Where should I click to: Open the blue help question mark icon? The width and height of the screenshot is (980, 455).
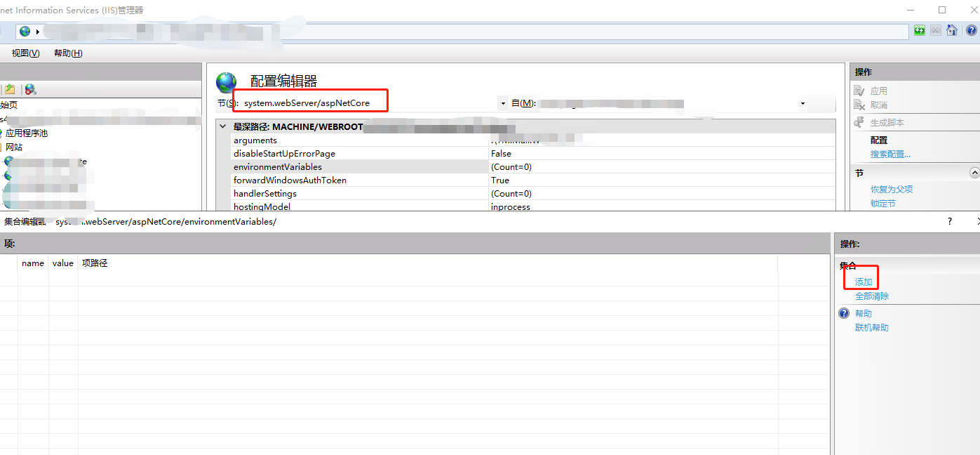click(972, 30)
